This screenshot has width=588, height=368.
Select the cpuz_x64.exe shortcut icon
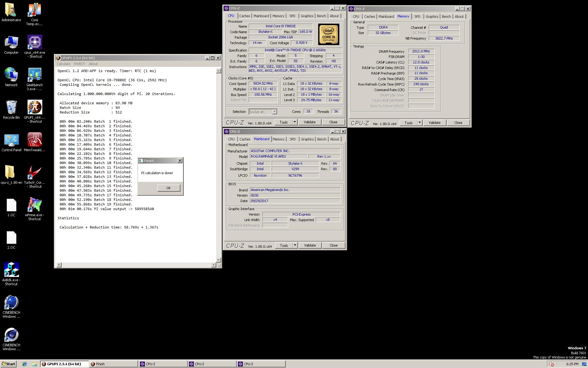[34, 43]
